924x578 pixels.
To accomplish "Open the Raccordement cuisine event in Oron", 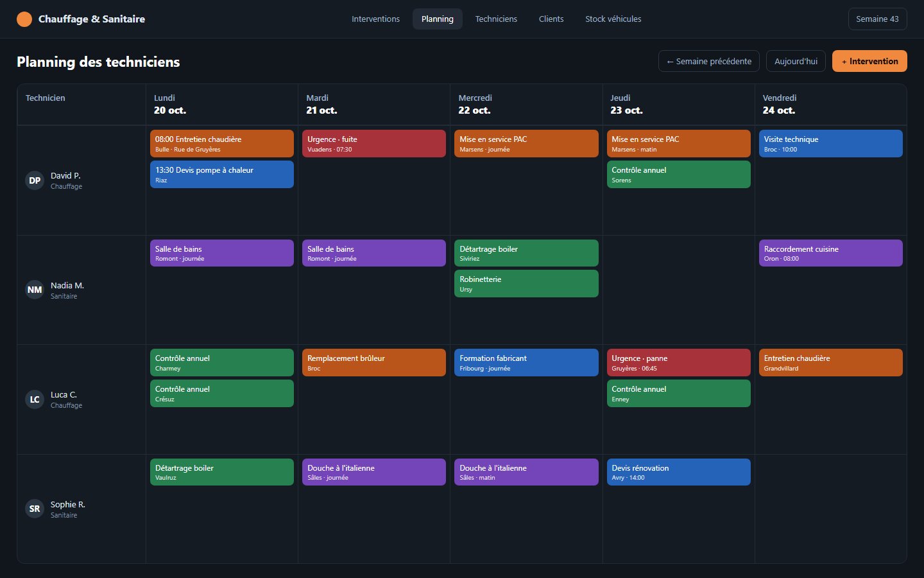I will coord(831,253).
